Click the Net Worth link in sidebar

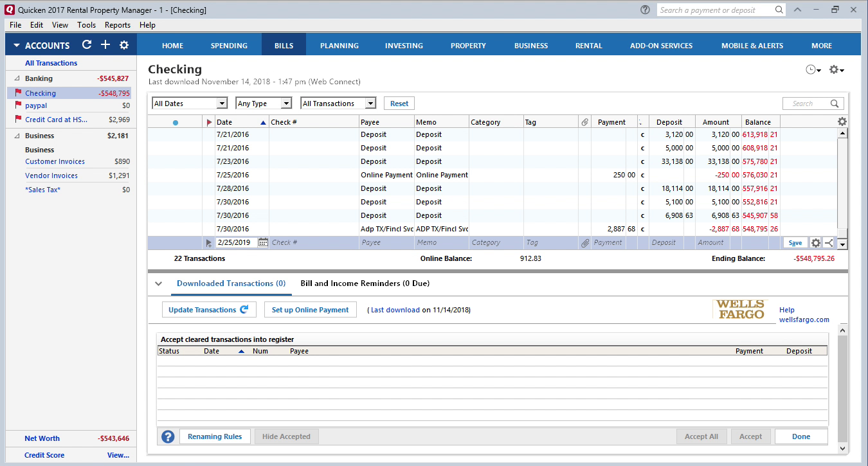pos(42,438)
